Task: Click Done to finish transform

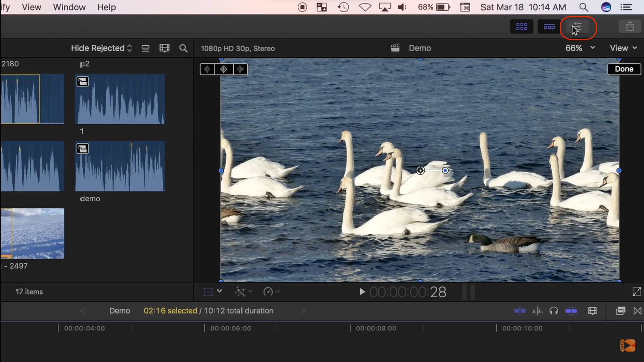Action: [x=624, y=69]
